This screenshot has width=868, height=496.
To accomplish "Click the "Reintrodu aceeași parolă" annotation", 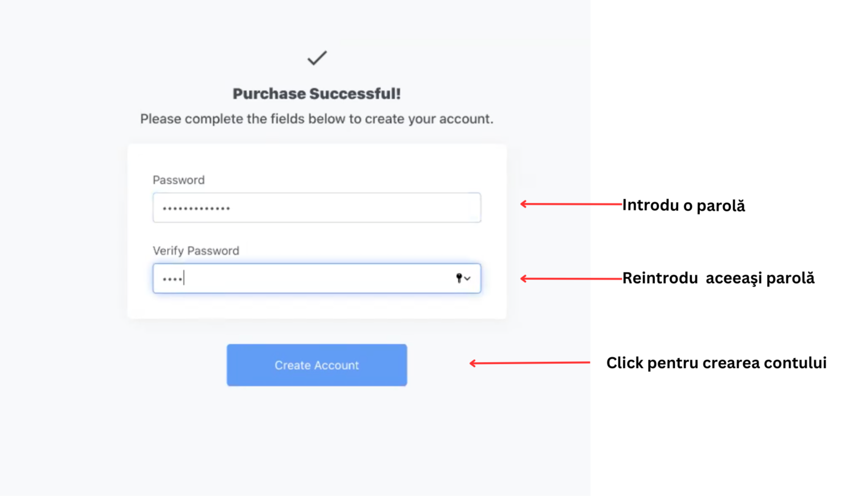I will click(x=718, y=278).
